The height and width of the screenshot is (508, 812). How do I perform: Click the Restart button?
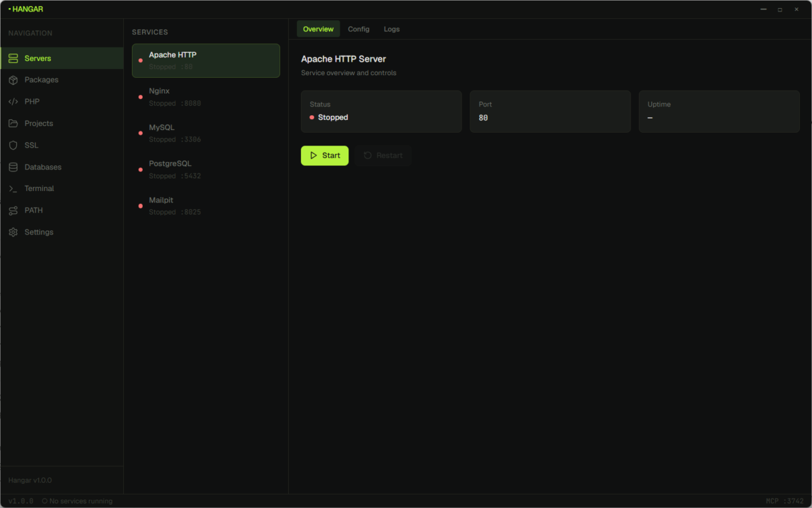[383, 156]
